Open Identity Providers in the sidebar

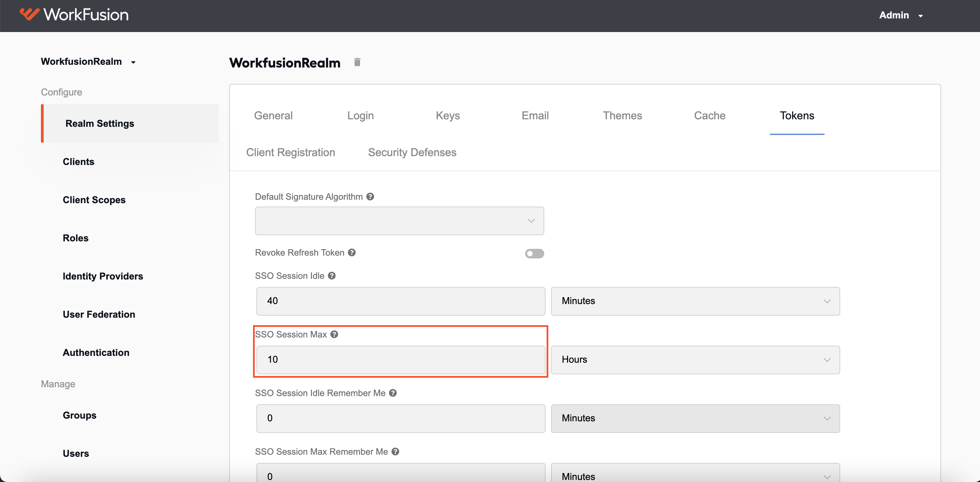[103, 276]
